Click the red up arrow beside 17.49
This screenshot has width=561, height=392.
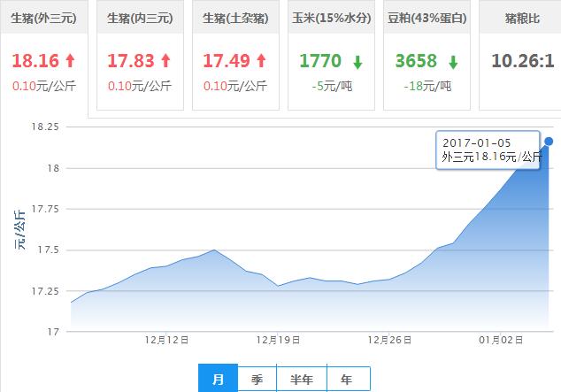click(x=262, y=60)
